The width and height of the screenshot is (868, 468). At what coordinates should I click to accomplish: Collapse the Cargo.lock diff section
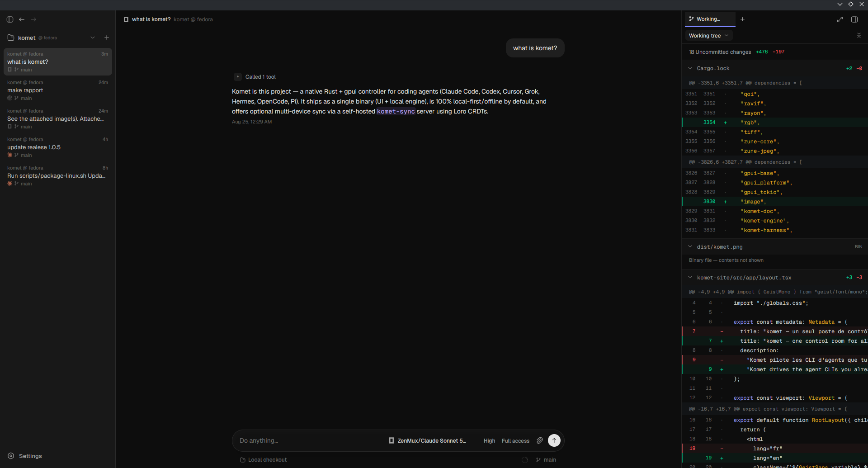pos(690,68)
